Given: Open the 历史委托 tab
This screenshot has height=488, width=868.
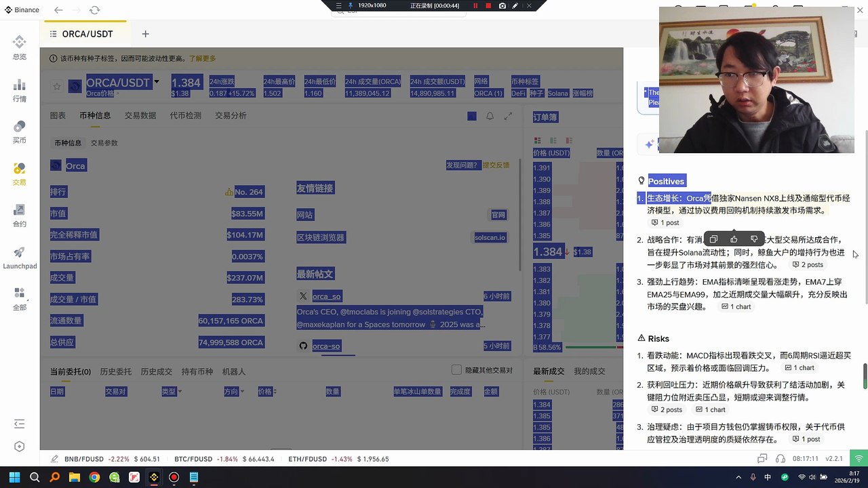Looking at the screenshot, I should (x=115, y=371).
